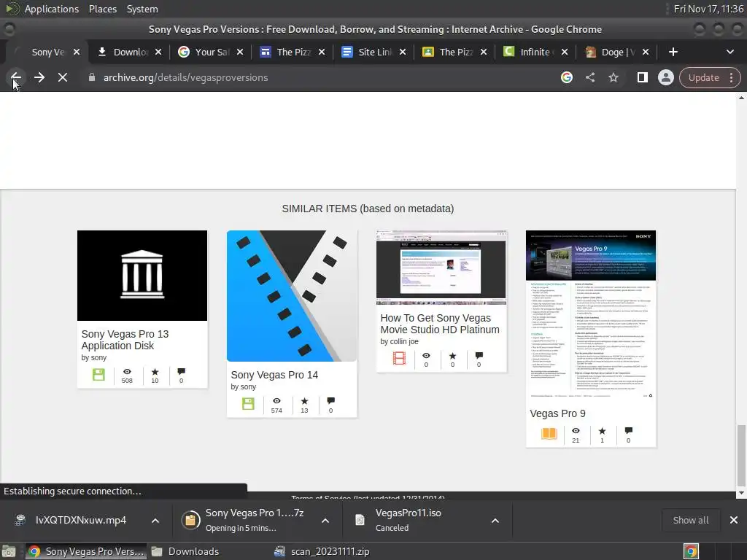Show all downloads

tap(690, 521)
